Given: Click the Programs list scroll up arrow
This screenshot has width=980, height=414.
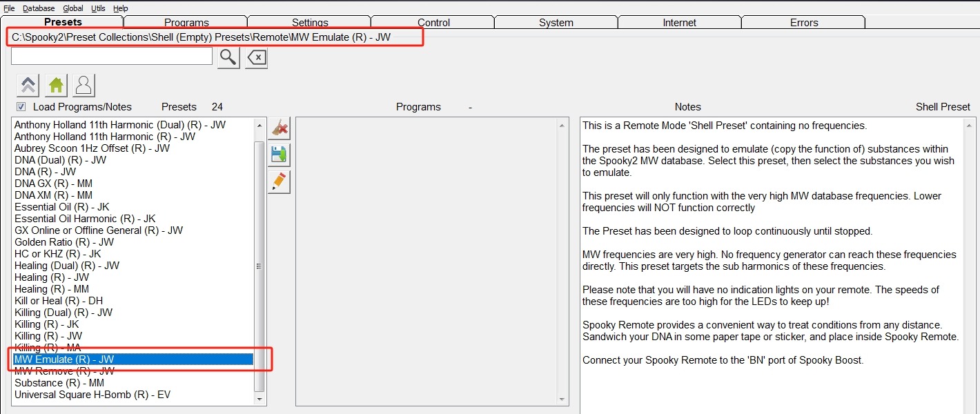Looking at the screenshot, I should 562,126.
